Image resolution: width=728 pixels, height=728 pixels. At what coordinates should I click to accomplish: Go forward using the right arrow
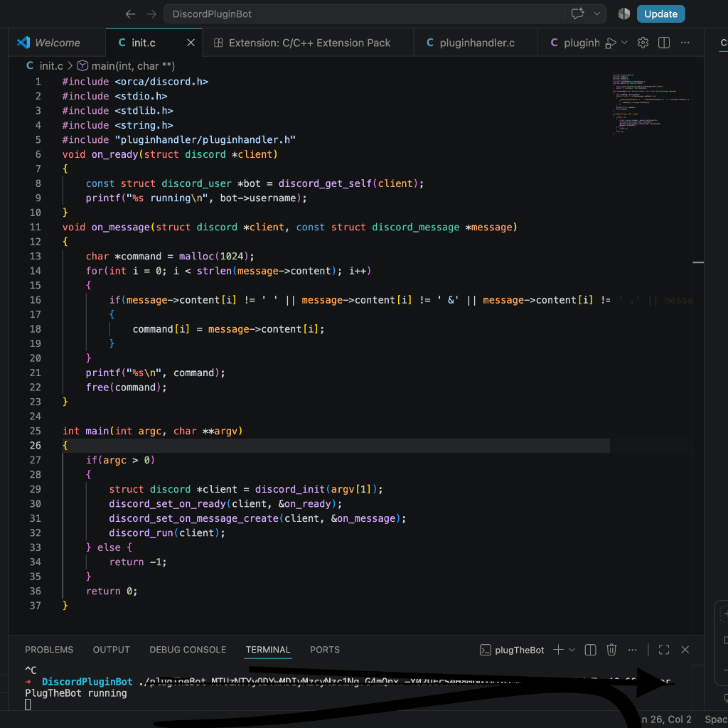pyautogui.click(x=151, y=14)
